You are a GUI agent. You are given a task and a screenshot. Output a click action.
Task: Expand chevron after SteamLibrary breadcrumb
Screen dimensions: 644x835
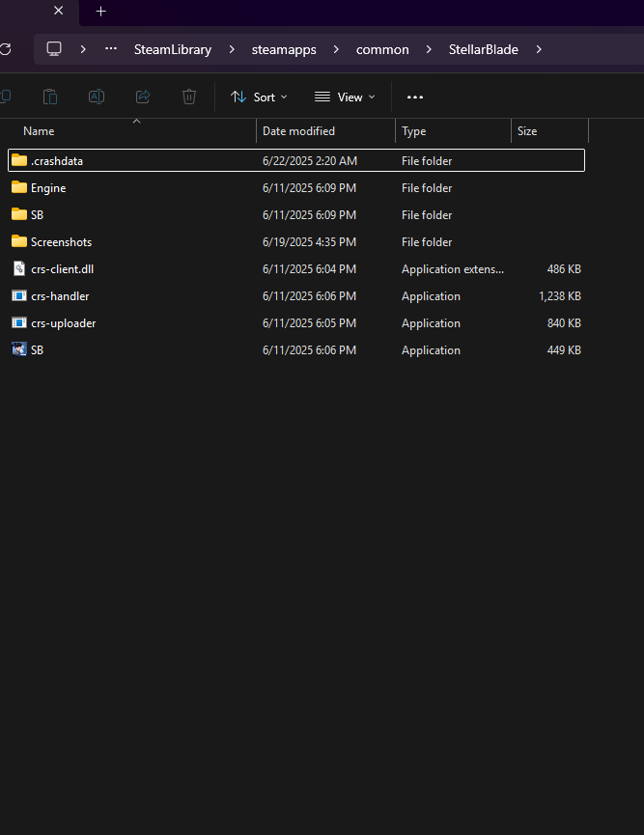(x=232, y=49)
